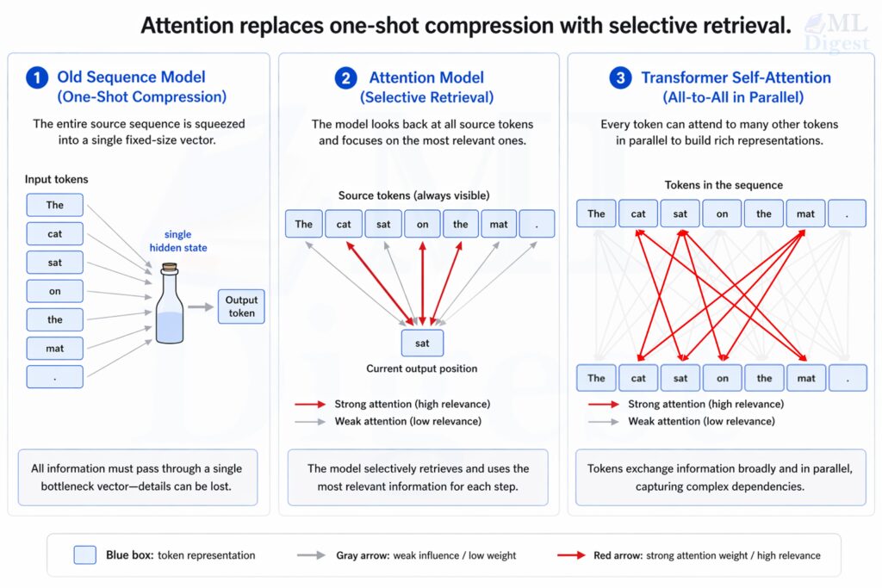Click the red arrow icon in the bottom legend

pyautogui.click(x=571, y=555)
